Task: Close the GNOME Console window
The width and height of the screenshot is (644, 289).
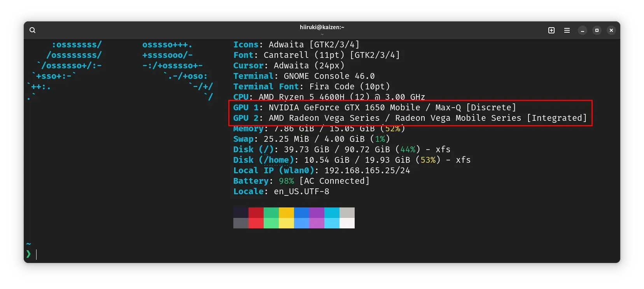Action: click(611, 30)
